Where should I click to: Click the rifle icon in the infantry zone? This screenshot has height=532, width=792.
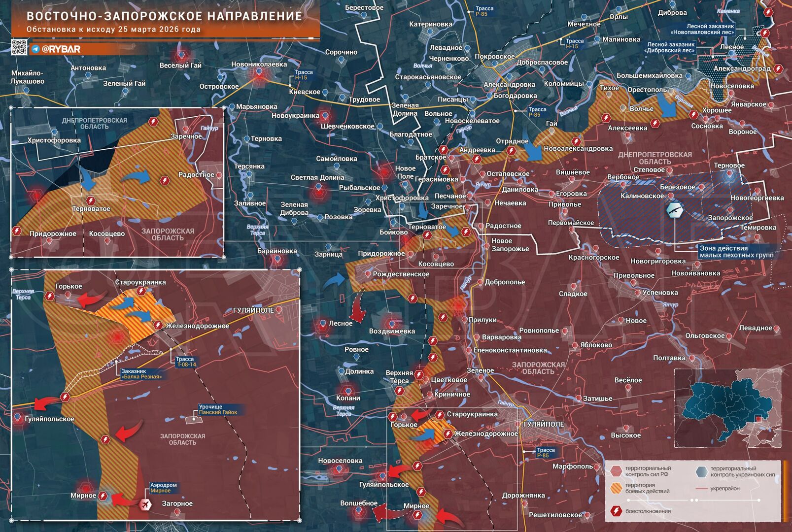[674, 210]
